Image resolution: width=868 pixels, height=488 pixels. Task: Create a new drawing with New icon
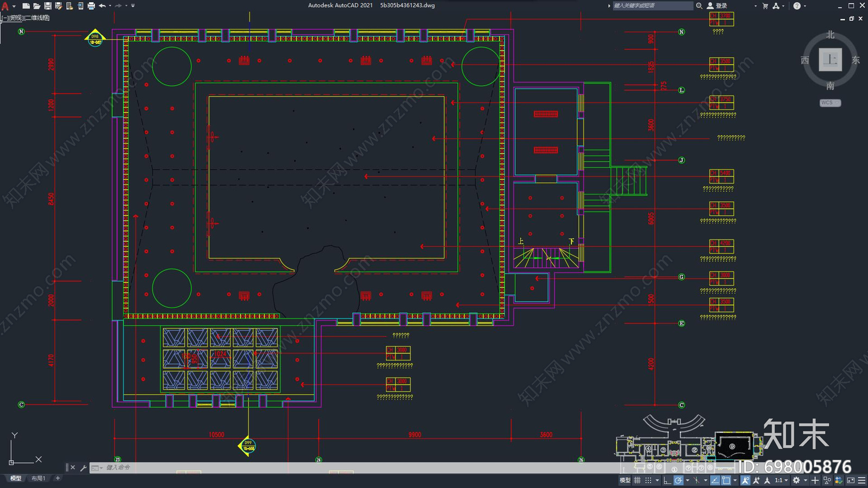pyautogui.click(x=25, y=5)
